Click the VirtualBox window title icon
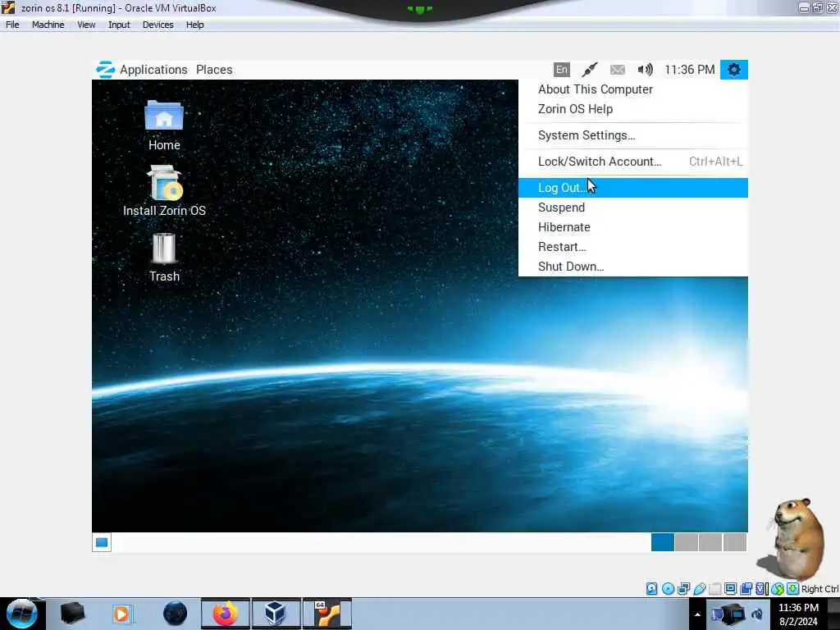The image size is (840, 630). pyautogui.click(x=8, y=7)
